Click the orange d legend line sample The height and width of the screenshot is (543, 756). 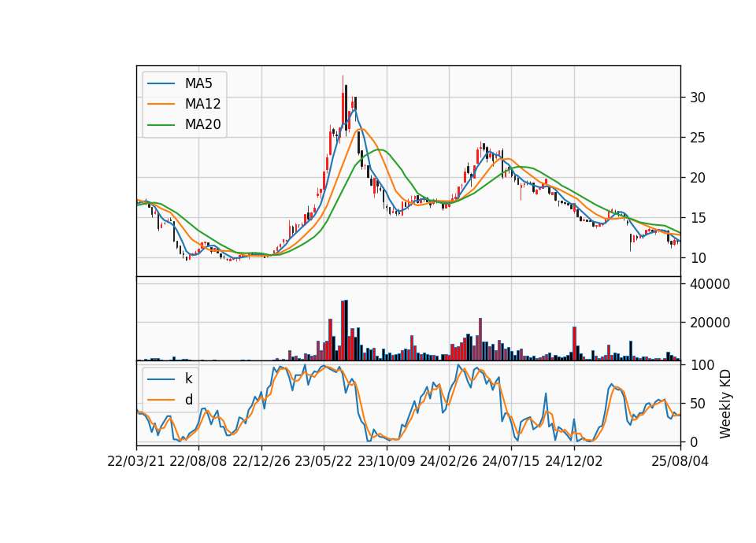click(x=161, y=400)
